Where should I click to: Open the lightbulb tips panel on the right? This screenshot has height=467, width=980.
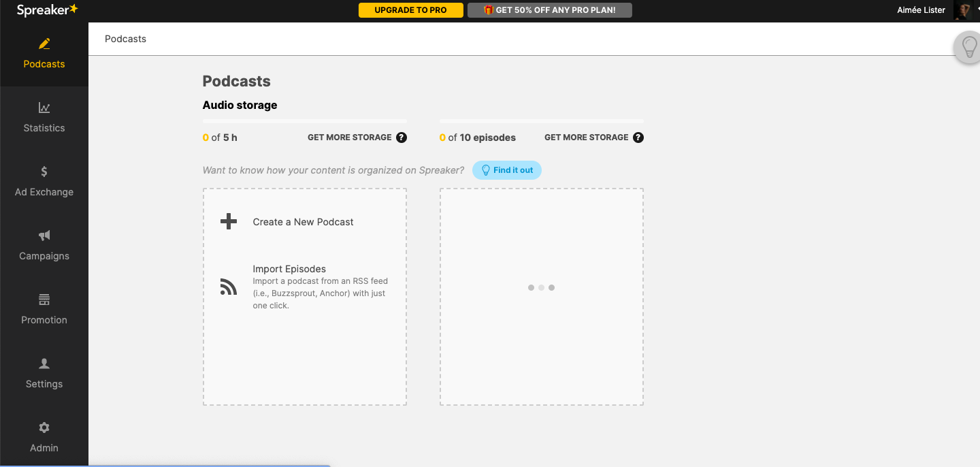(x=970, y=48)
